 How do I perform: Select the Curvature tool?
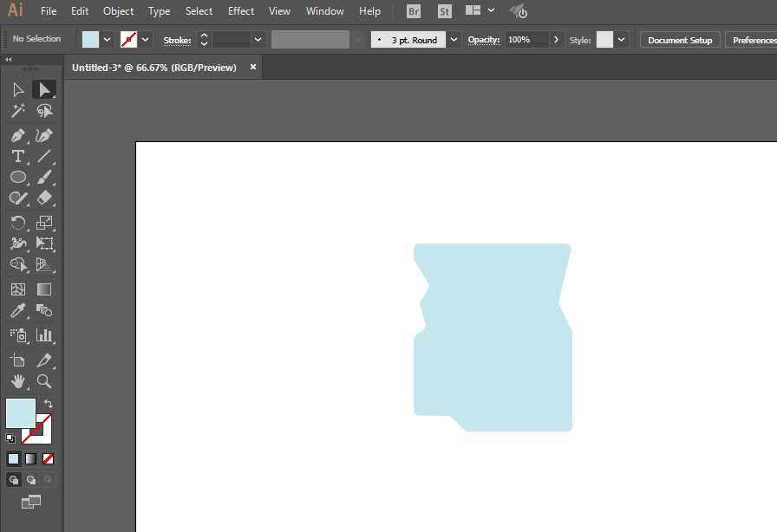44,135
